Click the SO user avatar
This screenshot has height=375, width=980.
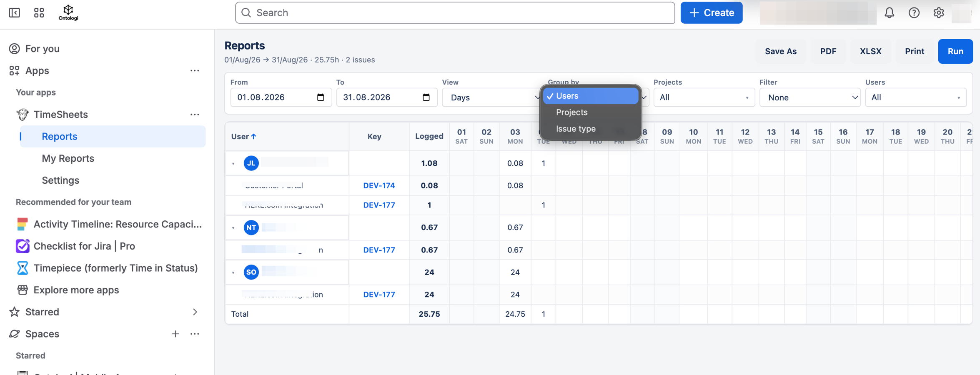(251, 272)
